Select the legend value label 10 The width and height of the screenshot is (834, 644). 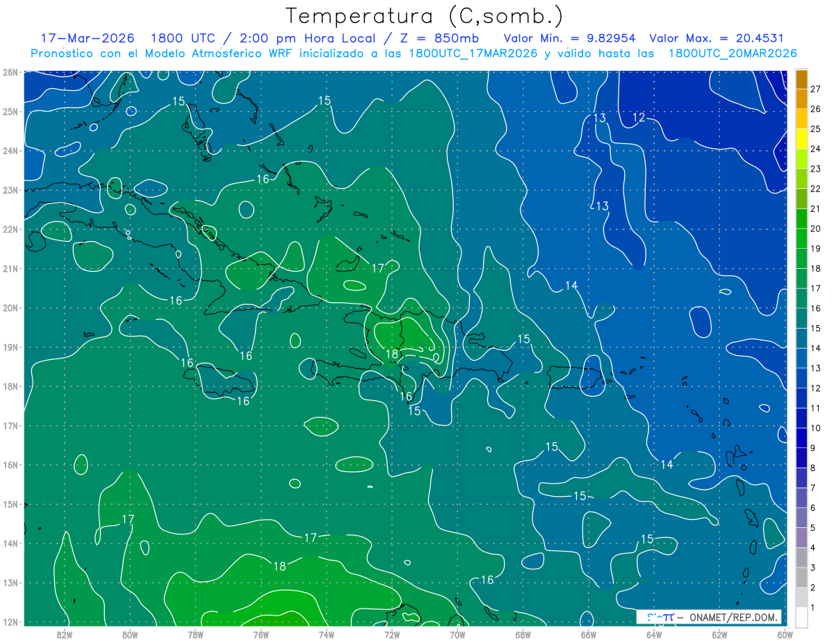click(815, 428)
